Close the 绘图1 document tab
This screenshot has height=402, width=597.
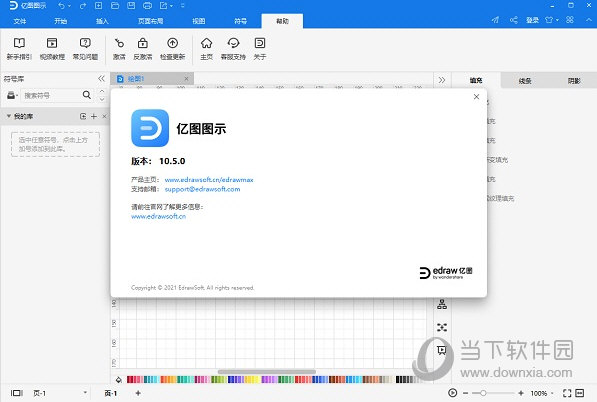tap(186, 79)
